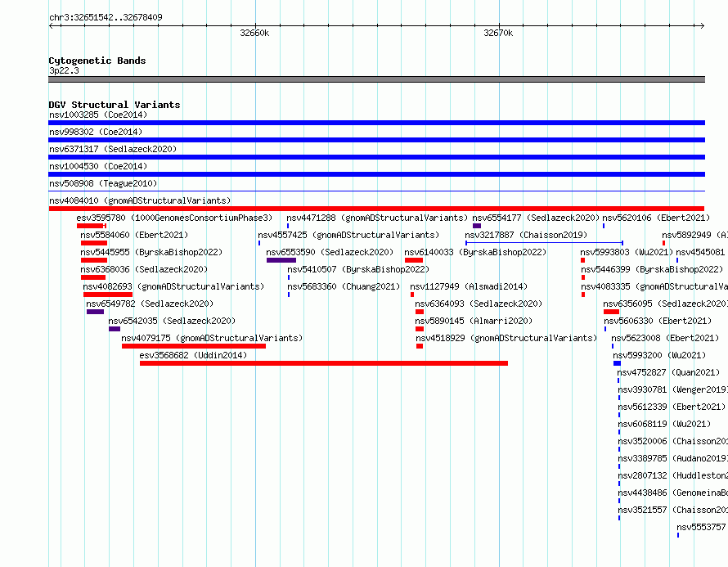Open the nsv6371317 (Sedlazeck2020) variant label
This screenshot has width=728, height=567.
(x=113, y=149)
